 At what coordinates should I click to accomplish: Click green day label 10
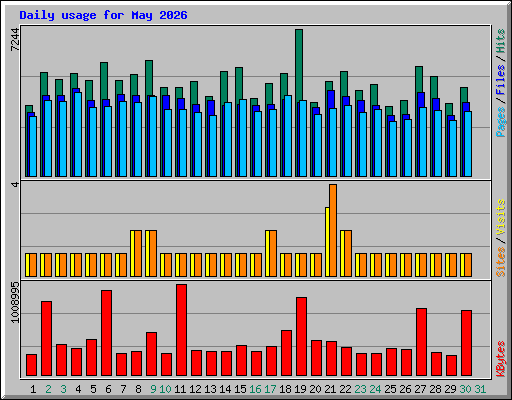coord(165,389)
